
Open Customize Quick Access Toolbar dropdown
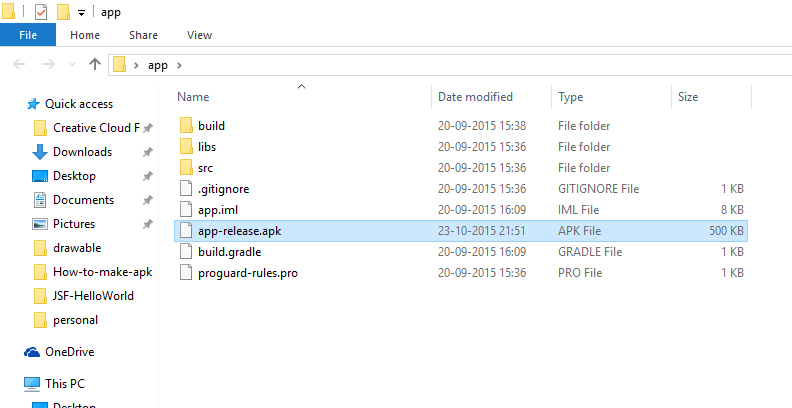coord(81,13)
